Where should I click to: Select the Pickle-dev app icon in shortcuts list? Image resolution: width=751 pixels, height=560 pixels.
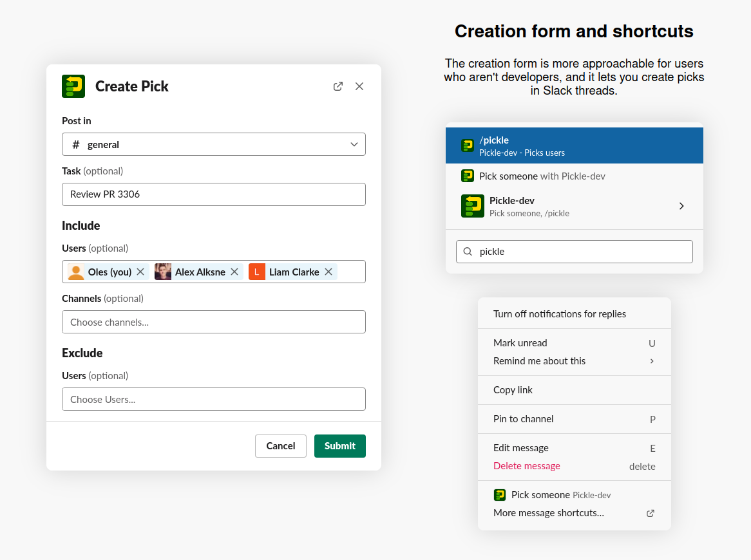coord(472,206)
